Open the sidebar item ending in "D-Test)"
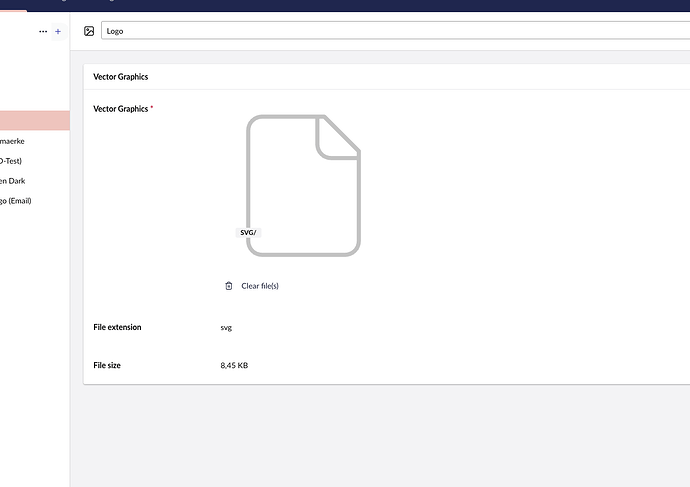Image resolution: width=690 pixels, height=487 pixels. click(11, 161)
